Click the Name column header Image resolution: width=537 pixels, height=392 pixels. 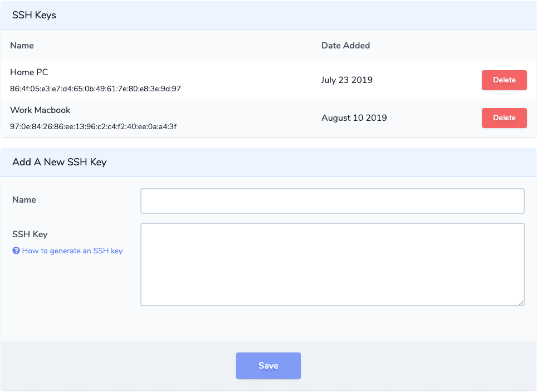22,46
